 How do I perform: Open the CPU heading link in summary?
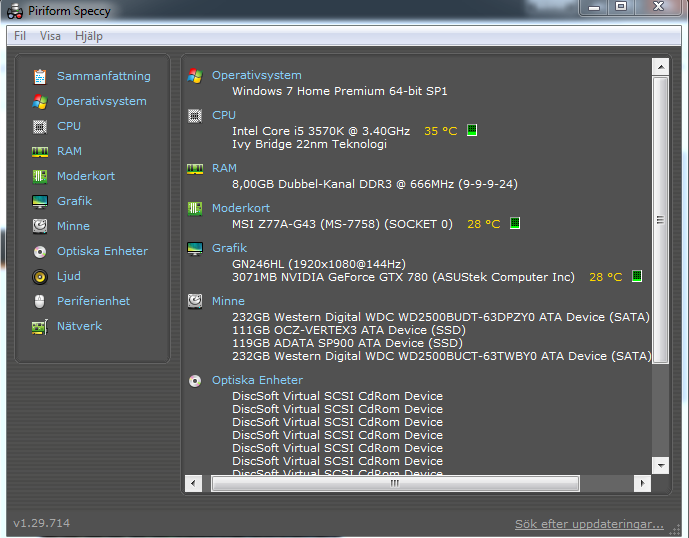(x=224, y=115)
